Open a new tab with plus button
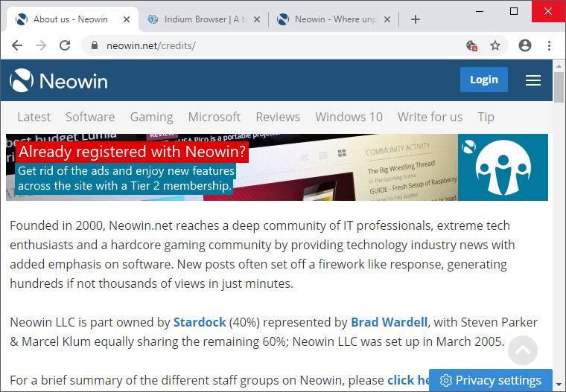This screenshot has width=566, height=392. point(416,19)
